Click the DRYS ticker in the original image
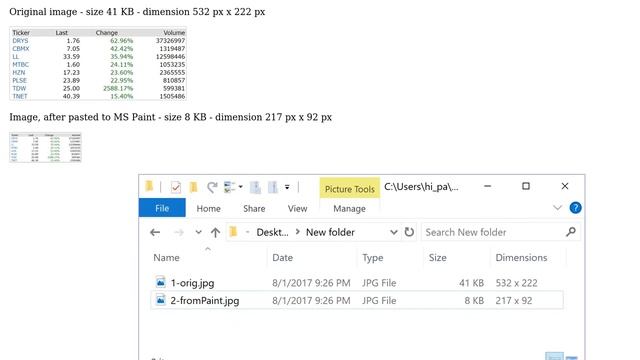The height and width of the screenshot is (360, 640). click(20, 41)
